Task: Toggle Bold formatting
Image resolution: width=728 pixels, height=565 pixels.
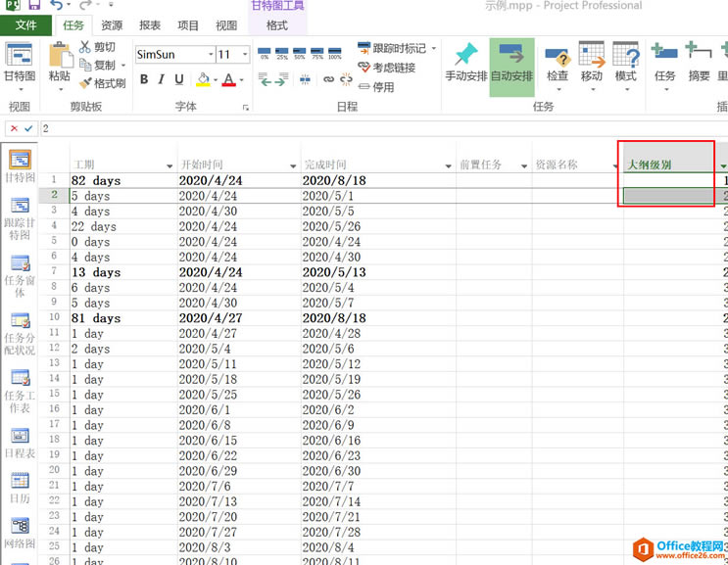Action: [x=143, y=79]
